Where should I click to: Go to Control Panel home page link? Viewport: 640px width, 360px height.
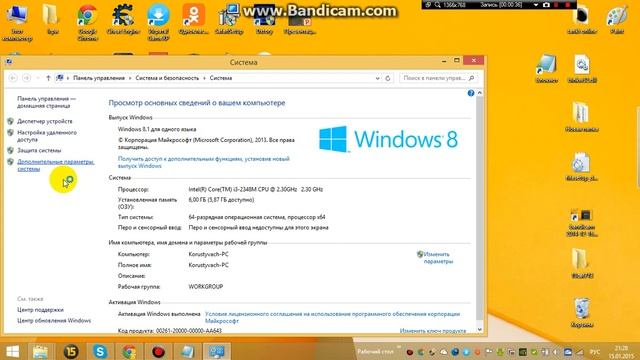pos(46,102)
